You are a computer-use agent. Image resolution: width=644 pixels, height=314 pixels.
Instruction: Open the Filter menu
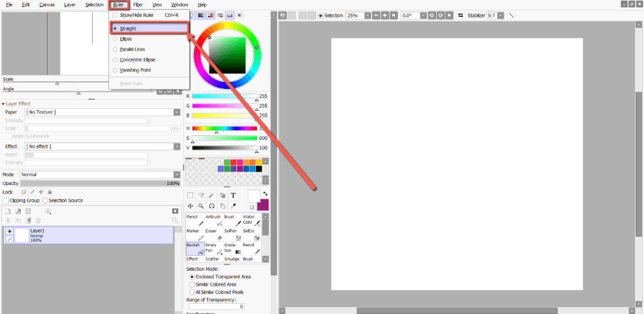click(138, 5)
